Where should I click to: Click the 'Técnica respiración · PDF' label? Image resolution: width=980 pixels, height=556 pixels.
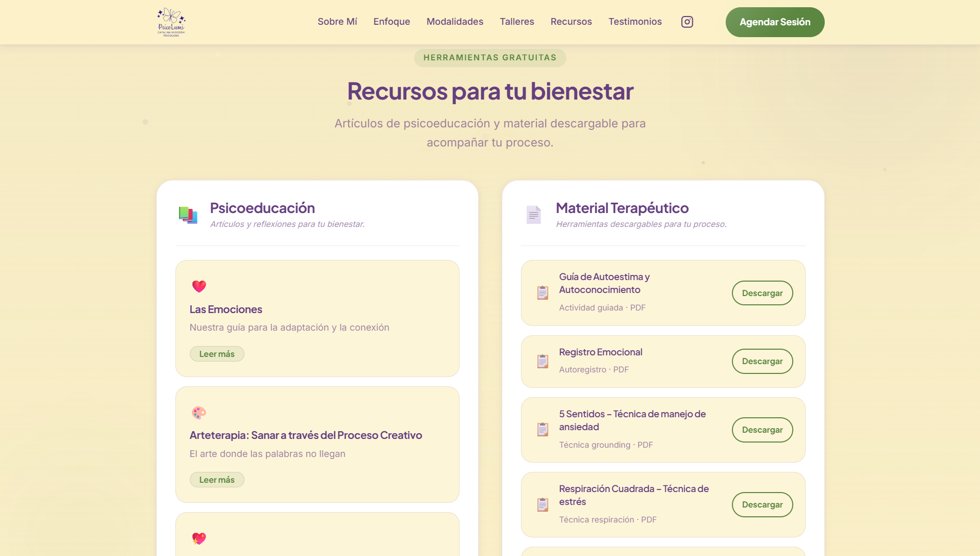click(608, 519)
